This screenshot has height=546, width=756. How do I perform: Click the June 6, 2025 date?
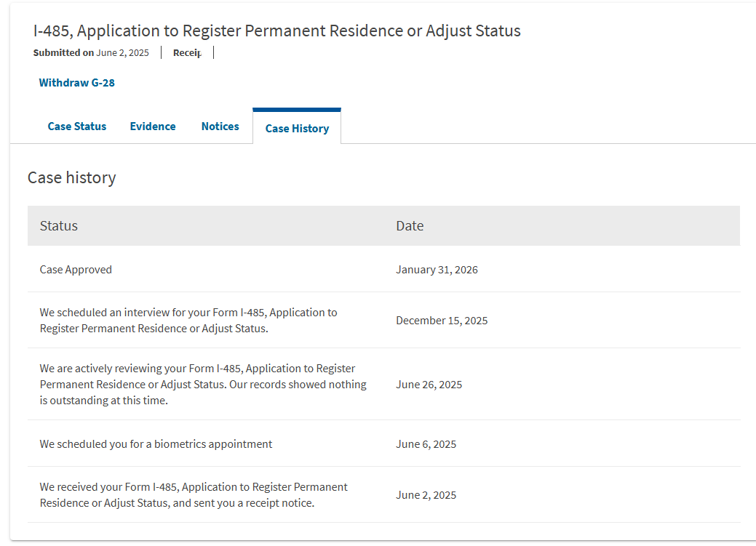[x=426, y=444]
